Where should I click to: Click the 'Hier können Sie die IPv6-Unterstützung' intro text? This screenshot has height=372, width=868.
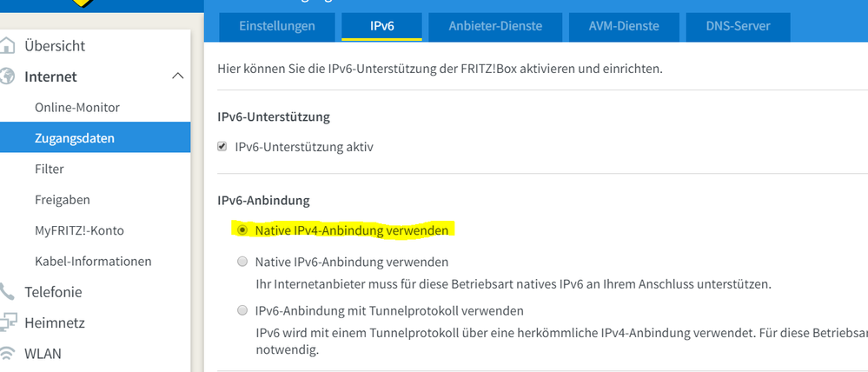click(441, 70)
